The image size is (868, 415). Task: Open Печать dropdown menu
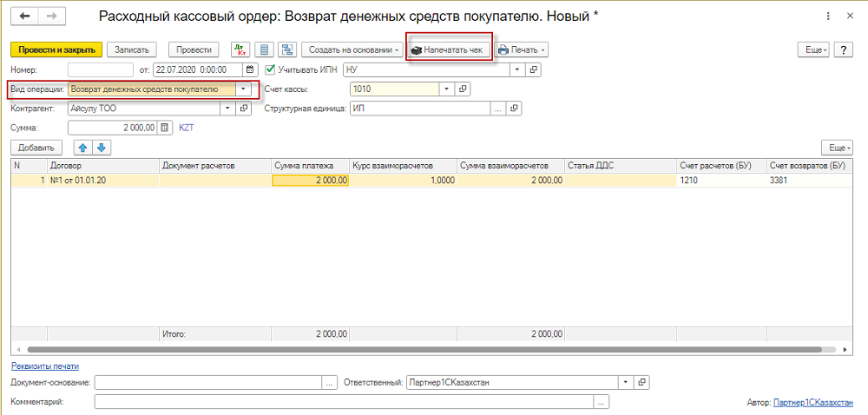pyautogui.click(x=521, y=49)
